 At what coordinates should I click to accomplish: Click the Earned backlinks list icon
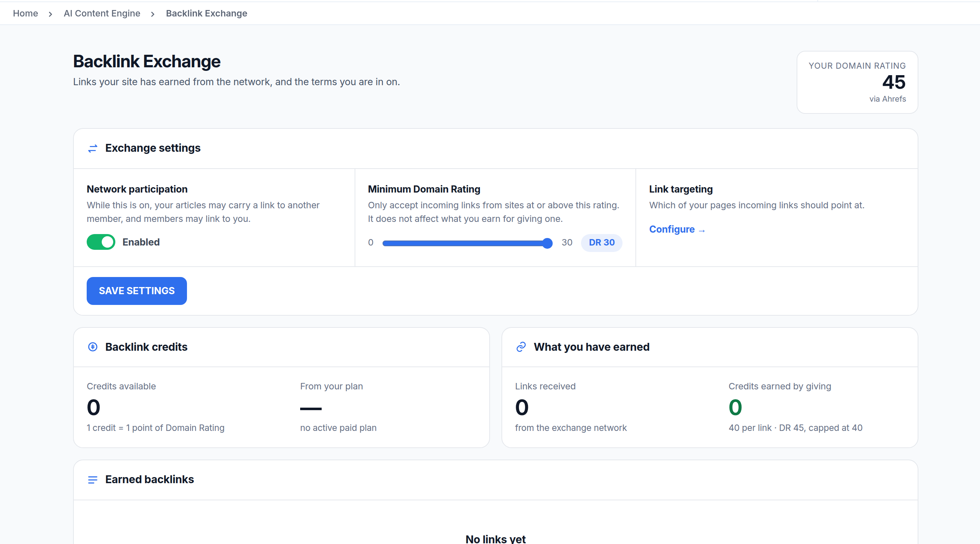(92, 480)
